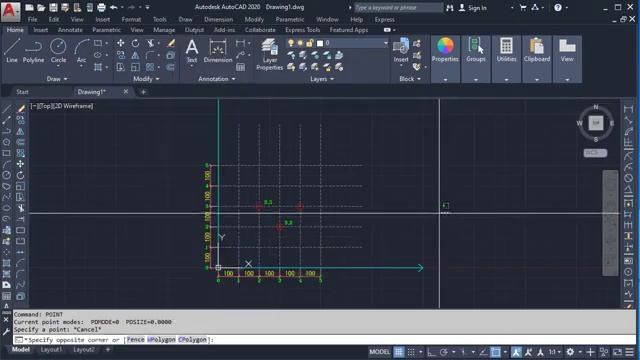Expand the Annotation panel dropdown
Image resolution: width=640 pixels, height=360 pixels.
tap(217, 79)
